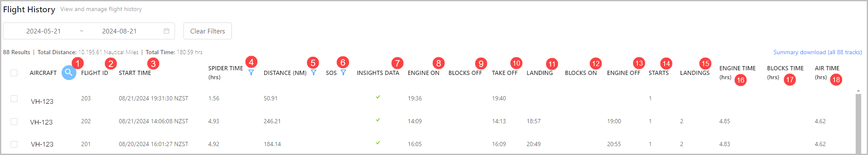Click the Clear Filters button
The height and width of the screenshot is (155, 868).
(x=208, y=31)
